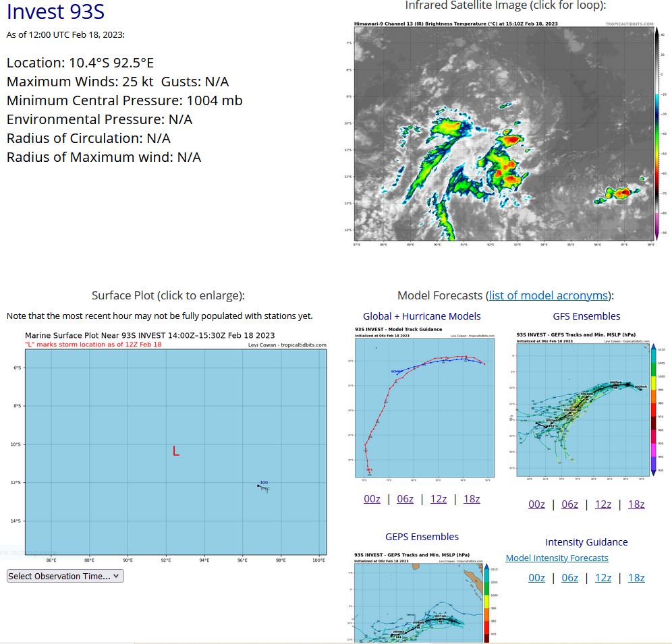Click the Invest 93S heading
This screenshot has width=672, height=644.
click(55, 11)
